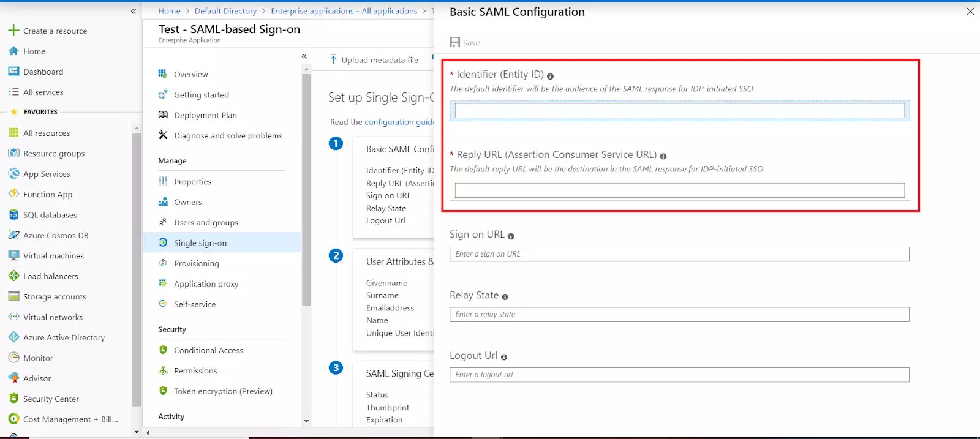Close the Basic SAML Configuration panel
This screenshot has height=439, width=980.
pos(970,12)
